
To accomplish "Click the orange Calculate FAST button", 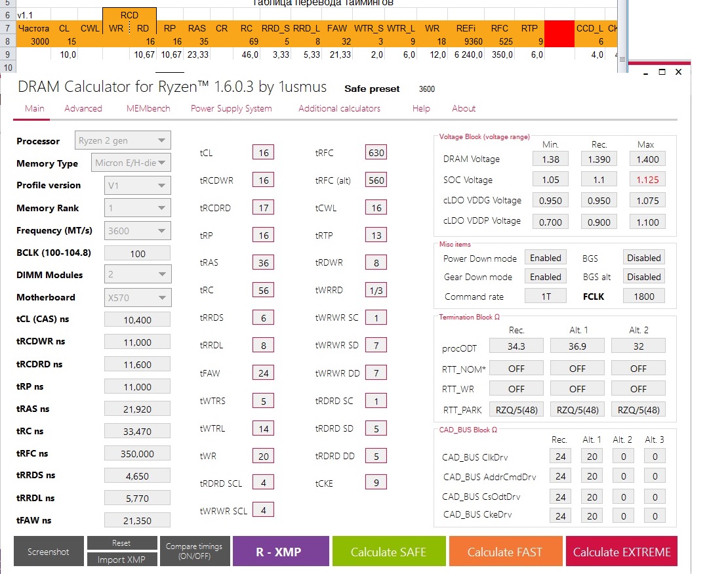I will tap(506, 551).
